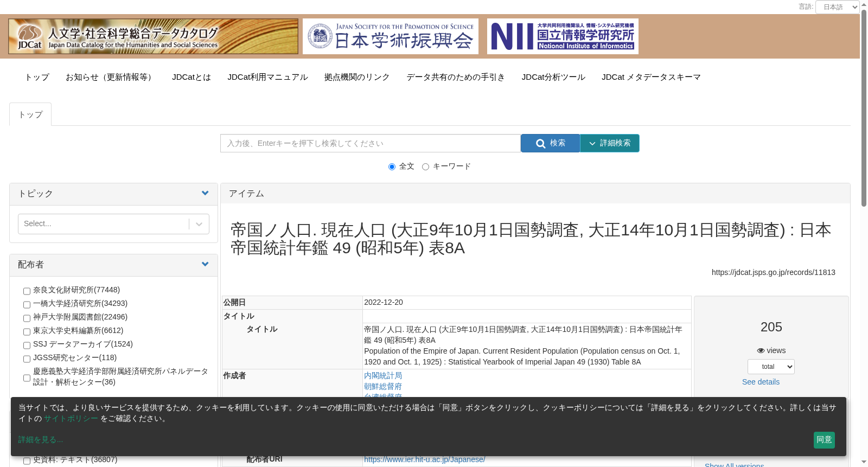The width and height of the screenshot is (868, 467).
Task: Open the Japan Society for Promotion of Science logo
Action: point(391,36)
